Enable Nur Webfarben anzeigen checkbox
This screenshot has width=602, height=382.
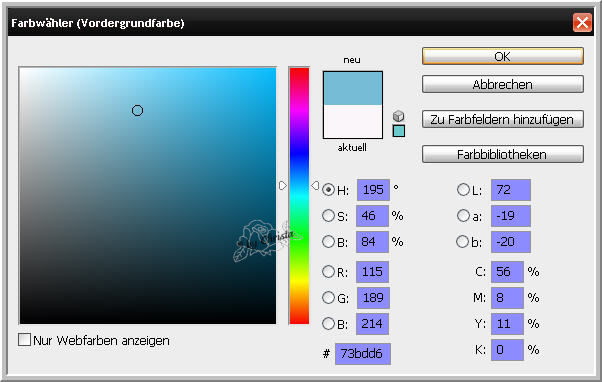click(x=25, y=339)
